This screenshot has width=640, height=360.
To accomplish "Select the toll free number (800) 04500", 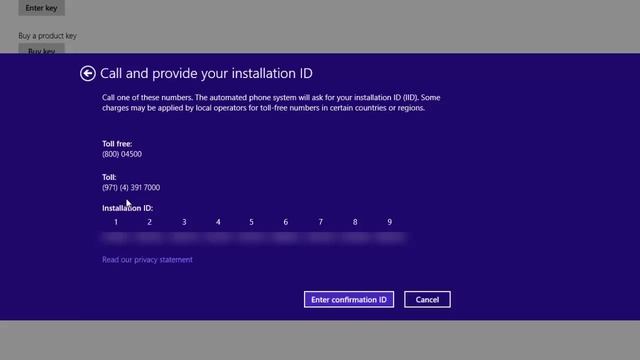I will (122, 154).
